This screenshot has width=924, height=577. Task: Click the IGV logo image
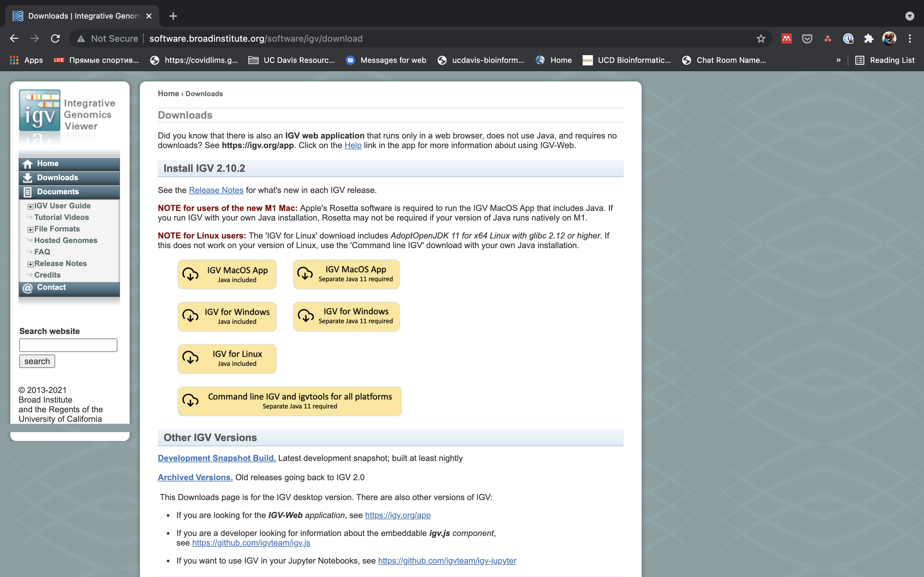(40, 111)
